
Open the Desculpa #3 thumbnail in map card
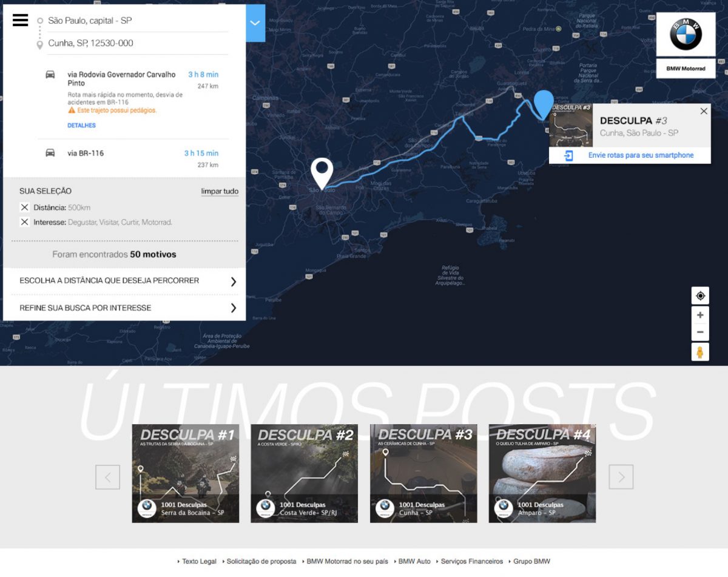[571, 125]
